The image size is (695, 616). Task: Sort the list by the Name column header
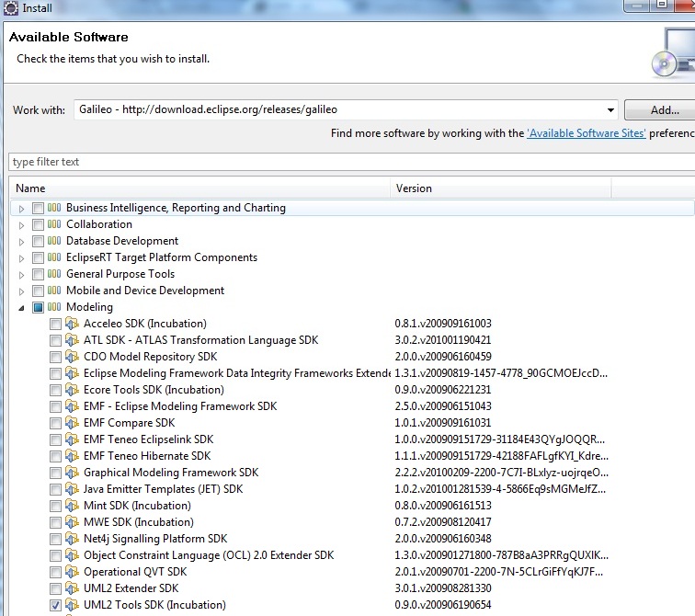200,188
